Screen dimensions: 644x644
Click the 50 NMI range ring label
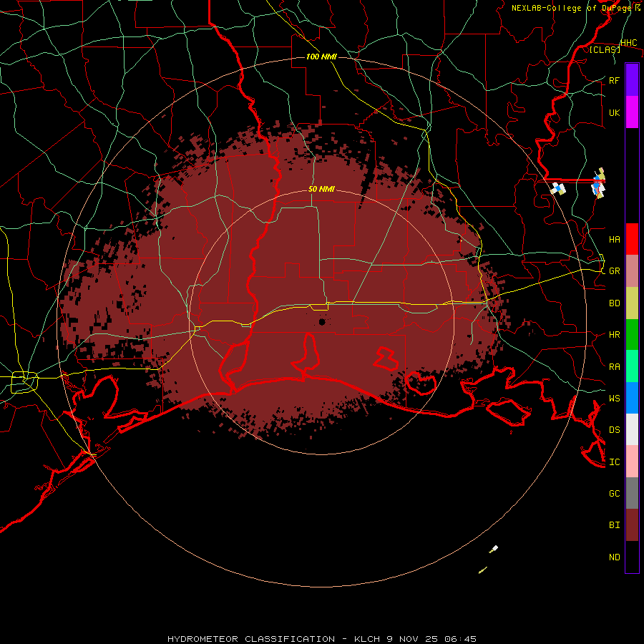point(321,189)
